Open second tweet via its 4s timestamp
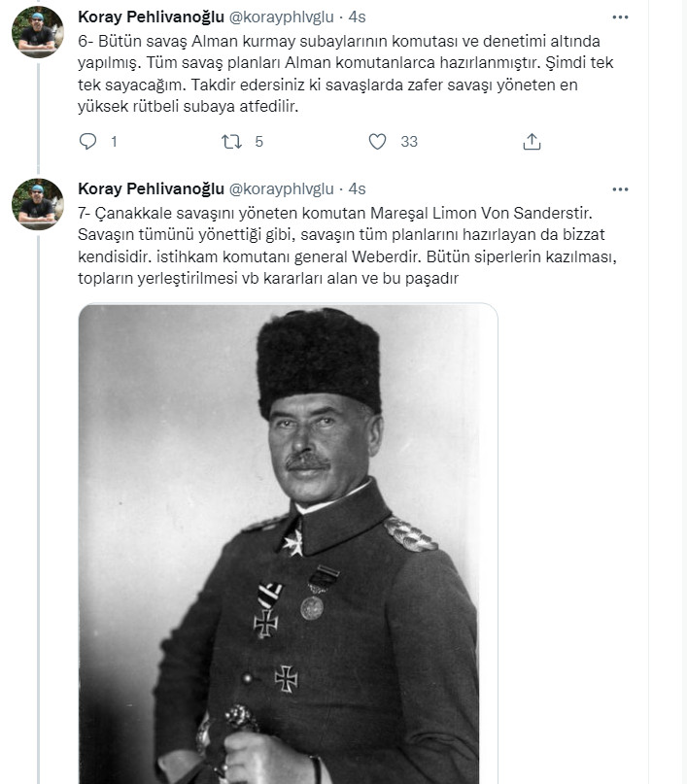This screenshot has height=784, width=687. [x=358, y=187]
